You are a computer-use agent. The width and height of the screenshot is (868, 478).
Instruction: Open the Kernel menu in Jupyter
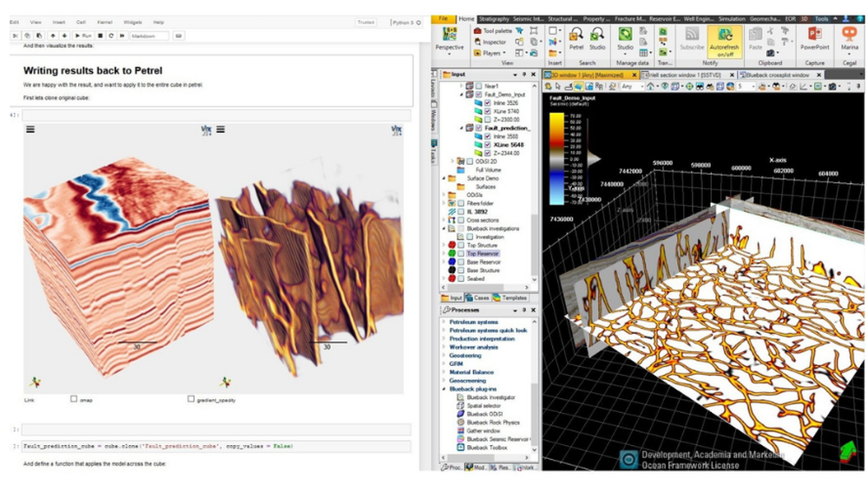point(105,23)
